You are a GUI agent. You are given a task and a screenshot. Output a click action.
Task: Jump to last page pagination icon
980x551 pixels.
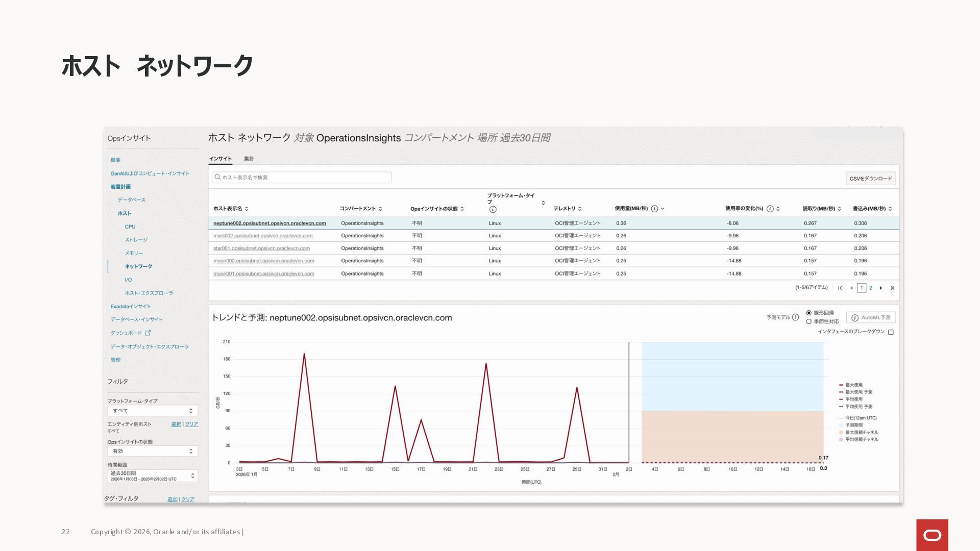pyautogui.click(x=892, y=288)
